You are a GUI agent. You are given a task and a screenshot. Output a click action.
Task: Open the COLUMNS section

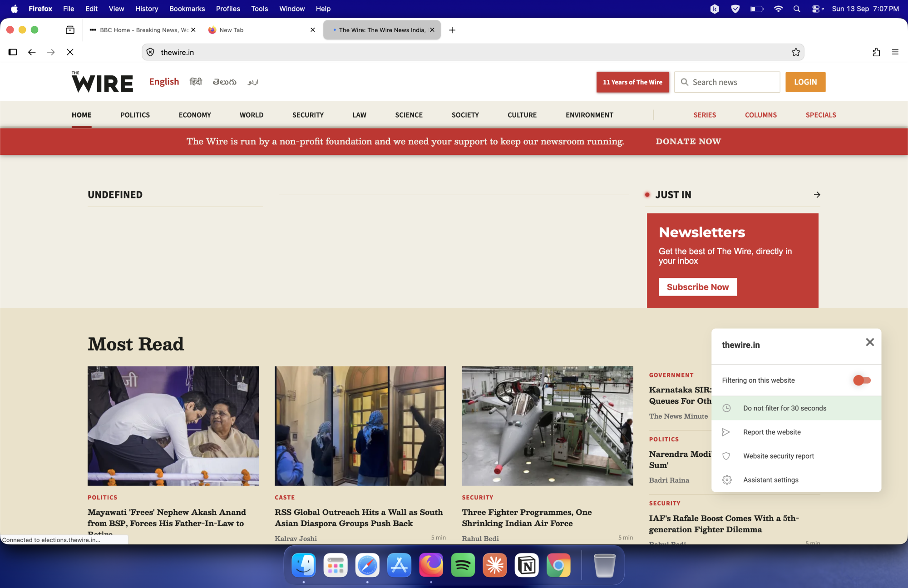pos(760,115)
